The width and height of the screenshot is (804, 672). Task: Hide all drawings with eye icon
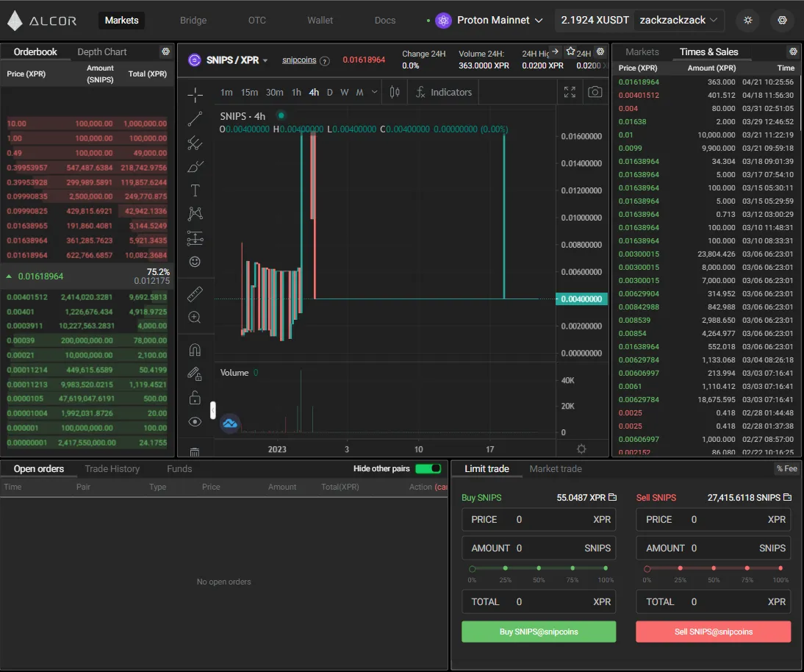[x=195, y=422]
